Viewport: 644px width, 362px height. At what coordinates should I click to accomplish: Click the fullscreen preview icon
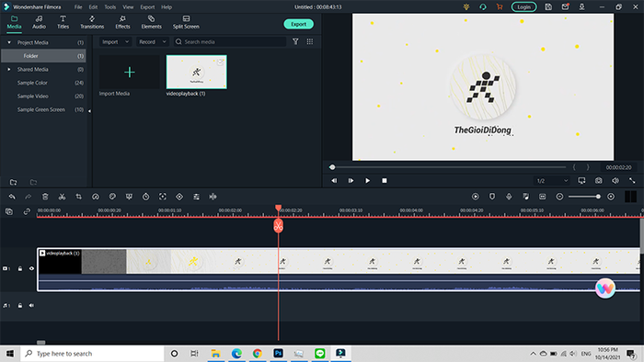[632, 180]
